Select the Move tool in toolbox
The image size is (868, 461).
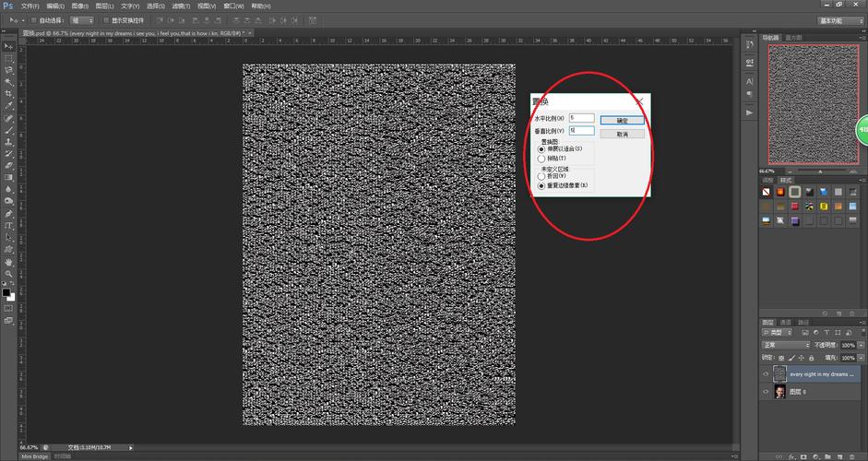click(8, 45)
